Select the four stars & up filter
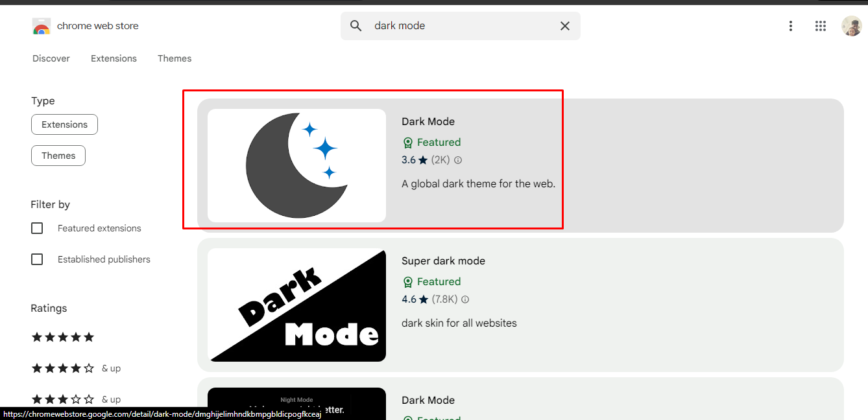The width and height of the screenshot is (868, 420). pyautogui.click(x=76, y=368)
